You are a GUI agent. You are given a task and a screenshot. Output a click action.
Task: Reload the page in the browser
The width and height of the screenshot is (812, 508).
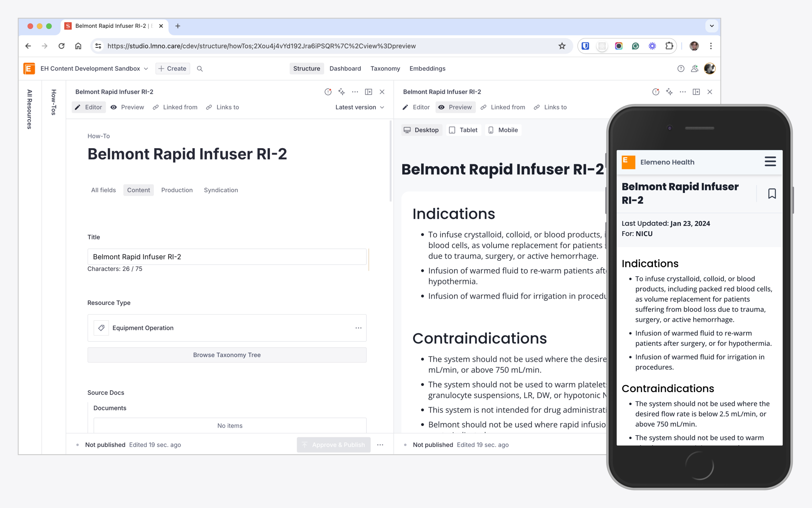(x=61, y=46)
